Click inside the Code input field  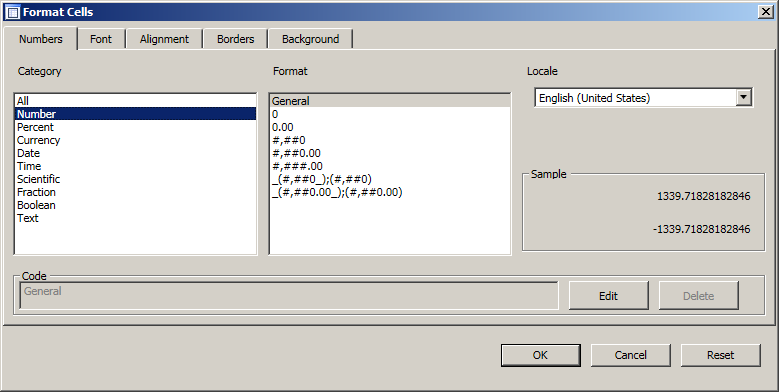289,296
